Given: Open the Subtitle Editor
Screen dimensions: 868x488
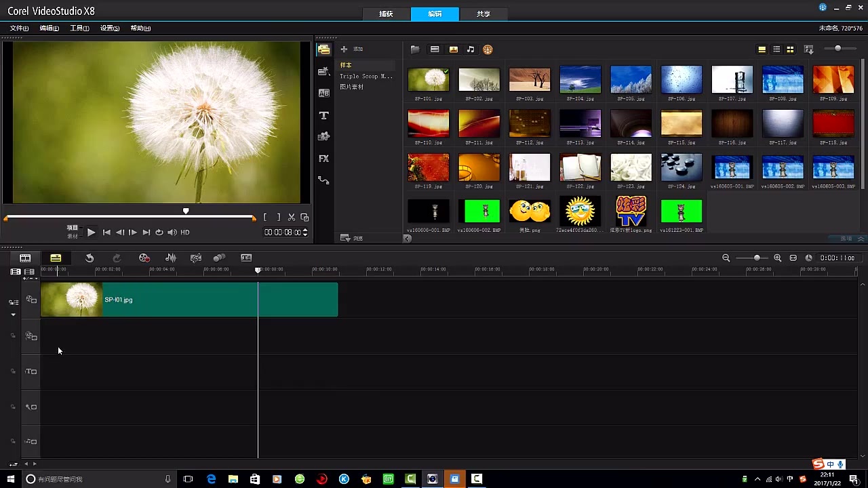Looking at the screenshot, I should [246, 258].
